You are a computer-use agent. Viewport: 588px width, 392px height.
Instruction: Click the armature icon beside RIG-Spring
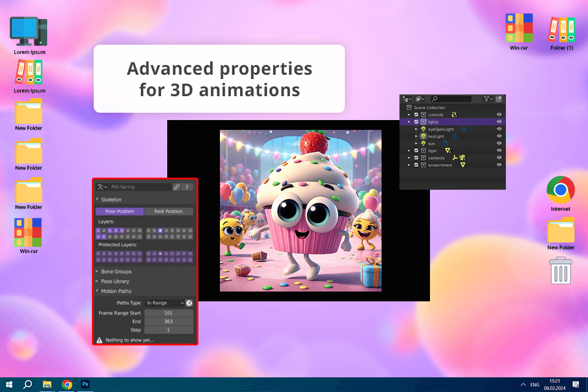tap(100, 187)
